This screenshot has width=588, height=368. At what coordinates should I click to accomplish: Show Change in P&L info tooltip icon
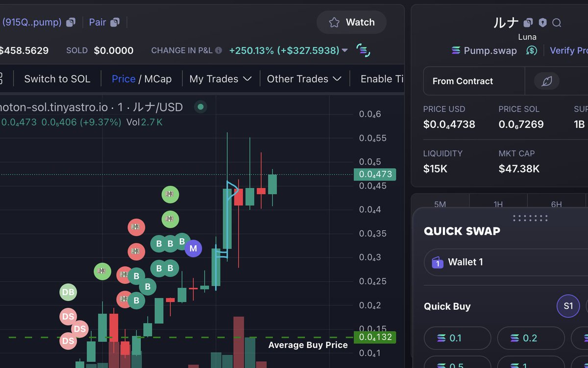point(219,50)
